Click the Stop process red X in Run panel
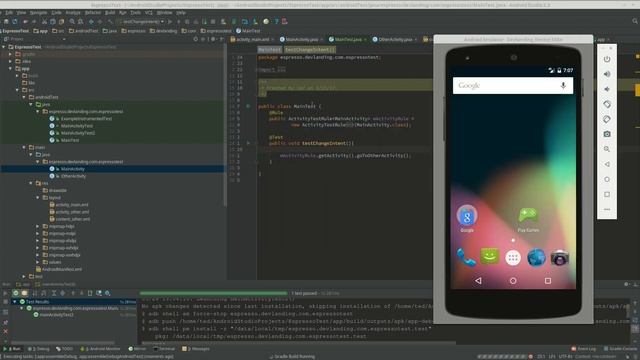Viewport: 640px width, 360px height. pos(5,331)
